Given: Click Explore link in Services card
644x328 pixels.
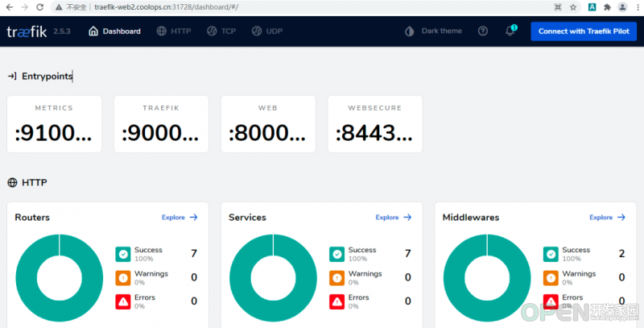Looking at the screenshot, I should click(x=394, y=218).
